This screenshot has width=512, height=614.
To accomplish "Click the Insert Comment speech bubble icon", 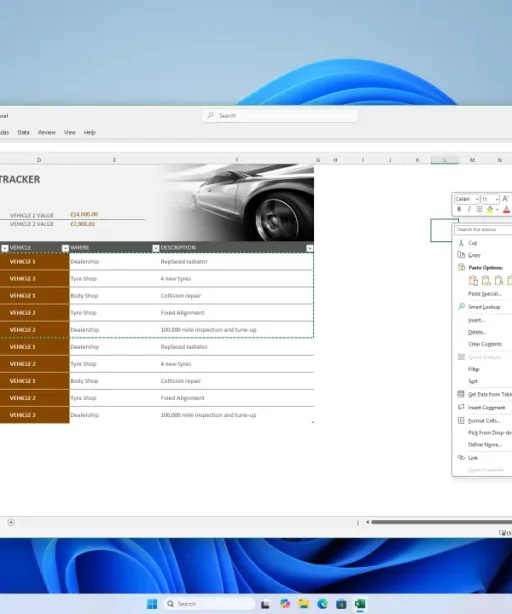I will tap(461, 407).
